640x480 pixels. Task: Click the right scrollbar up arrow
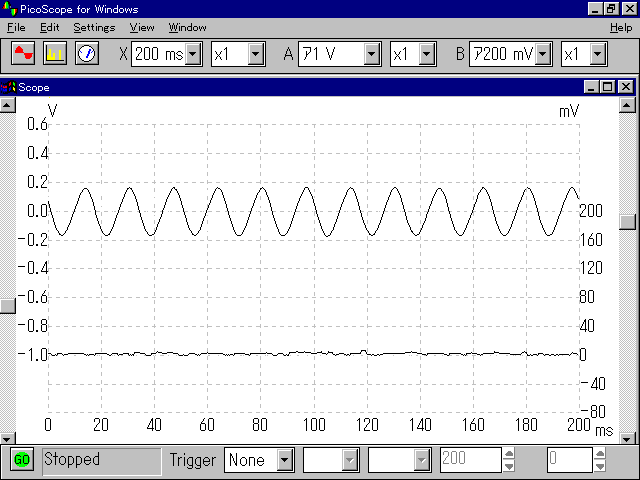pyautogui.click(x=627, y=105)
